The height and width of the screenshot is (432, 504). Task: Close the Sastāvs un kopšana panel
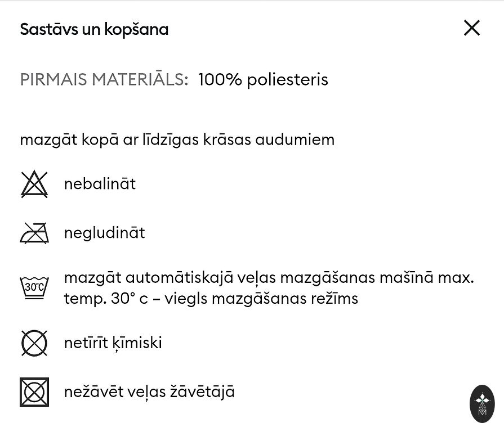471,28
